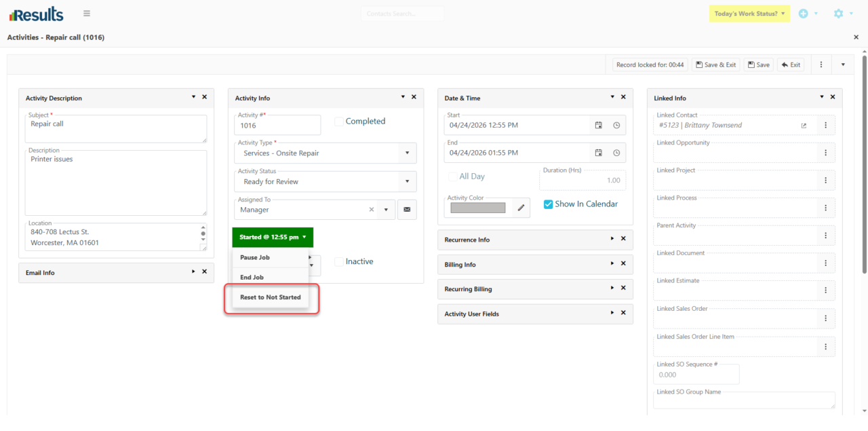Open the hamburger navigation menu
The image size is (868, 431).
click(87, 14)
